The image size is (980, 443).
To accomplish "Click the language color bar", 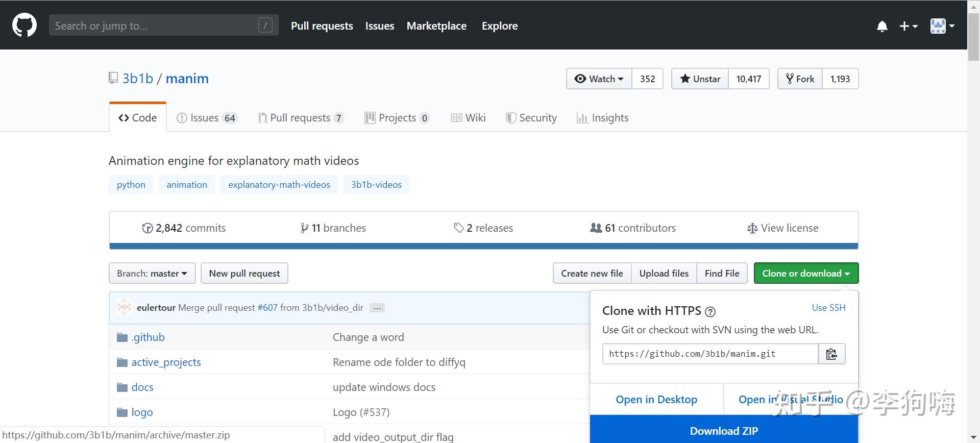I will click(x=483, y=246).
